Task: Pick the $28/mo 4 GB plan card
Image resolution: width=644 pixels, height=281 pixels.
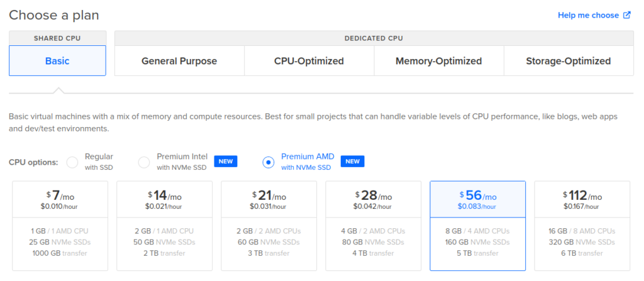Action: point(374,226)
